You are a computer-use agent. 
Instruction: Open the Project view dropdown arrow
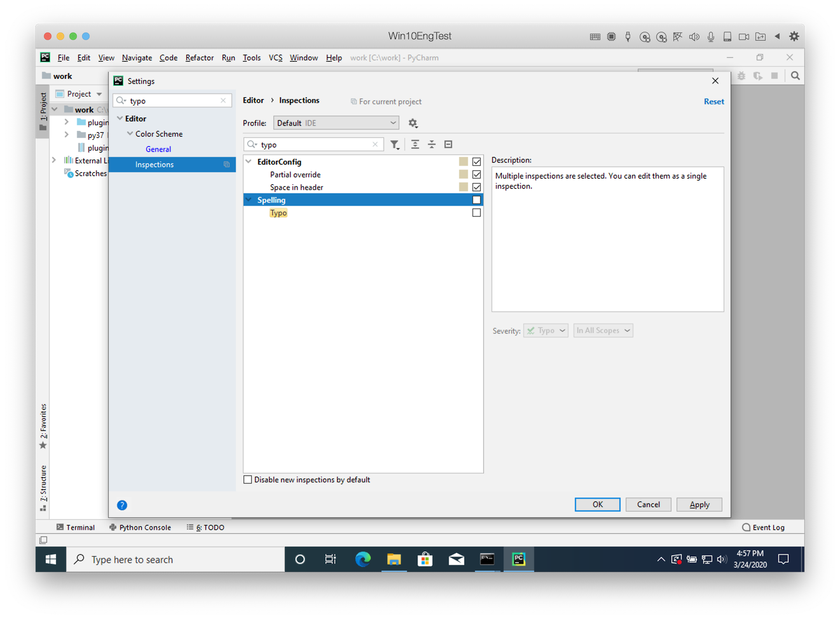click(x=99, y=94)
